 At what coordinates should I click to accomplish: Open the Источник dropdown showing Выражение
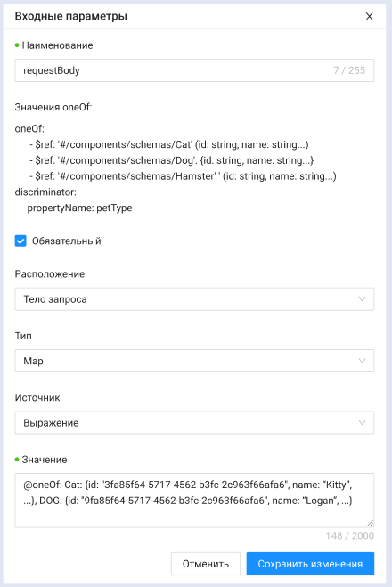coord(194,422)
